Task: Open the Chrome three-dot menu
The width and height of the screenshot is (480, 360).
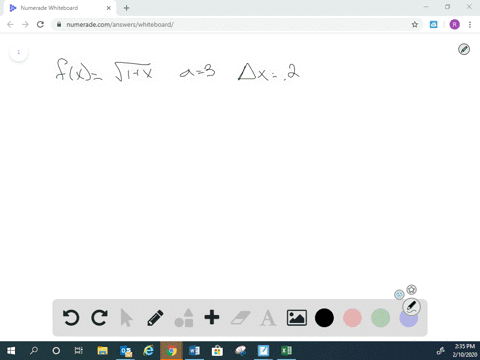Action: point(470,24)
